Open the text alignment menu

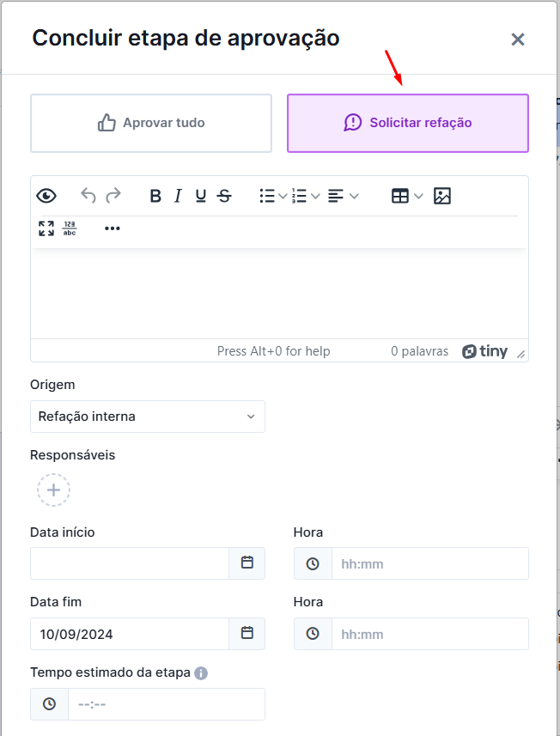pos(353,196)
